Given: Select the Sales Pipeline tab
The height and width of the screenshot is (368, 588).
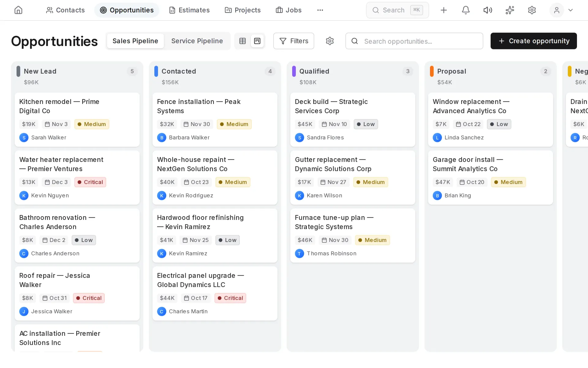Looking at the screenshot, I should pos(135,41).
